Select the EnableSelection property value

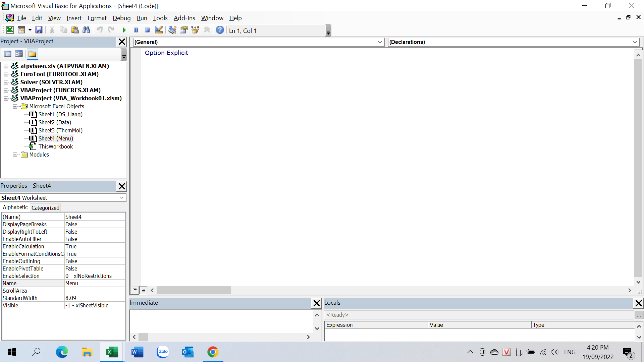[95, 276]
